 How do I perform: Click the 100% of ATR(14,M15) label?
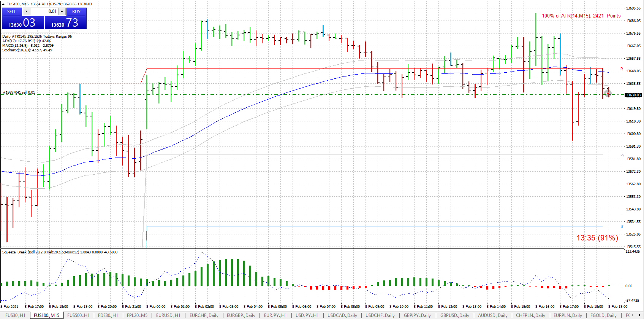point(581,16)
